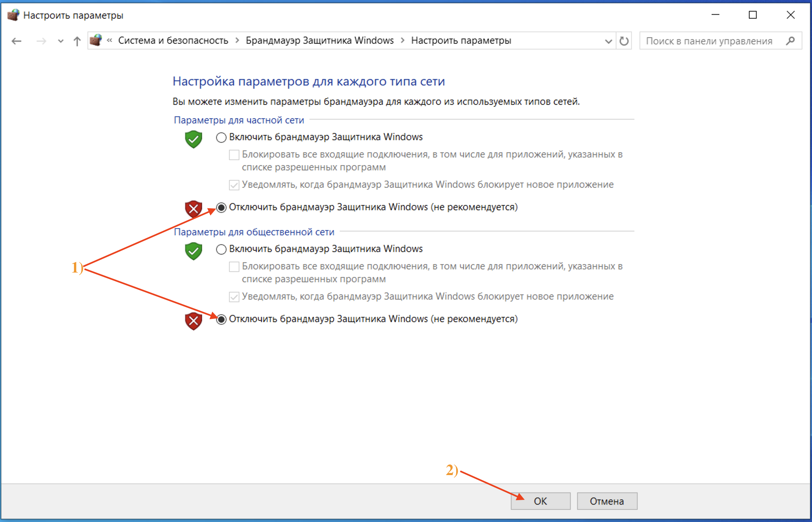The width and height of the screenshot is (812, 522).
Task: Click the «Параметры для частной сети» section label
Action: [239, 120]
